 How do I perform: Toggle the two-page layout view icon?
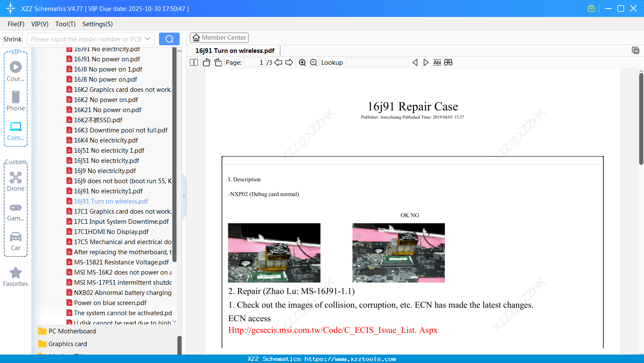coord(194,63)
